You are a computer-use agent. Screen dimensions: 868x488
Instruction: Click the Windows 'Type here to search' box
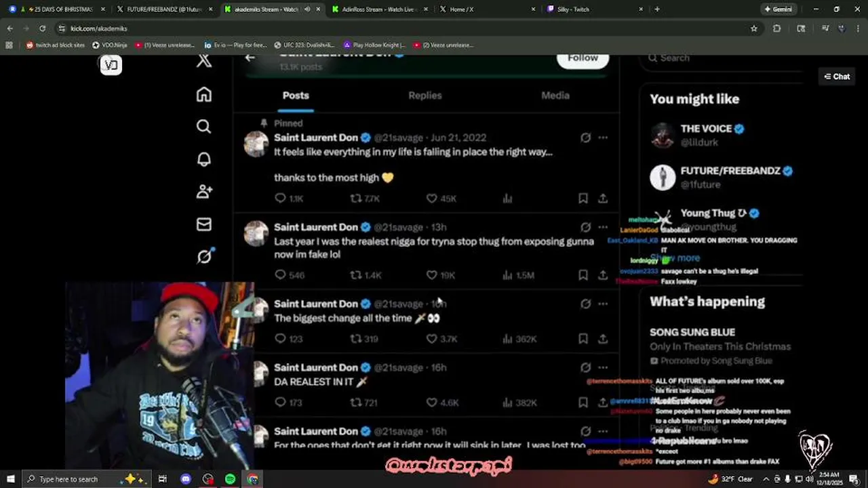click(x=88, y=479)
